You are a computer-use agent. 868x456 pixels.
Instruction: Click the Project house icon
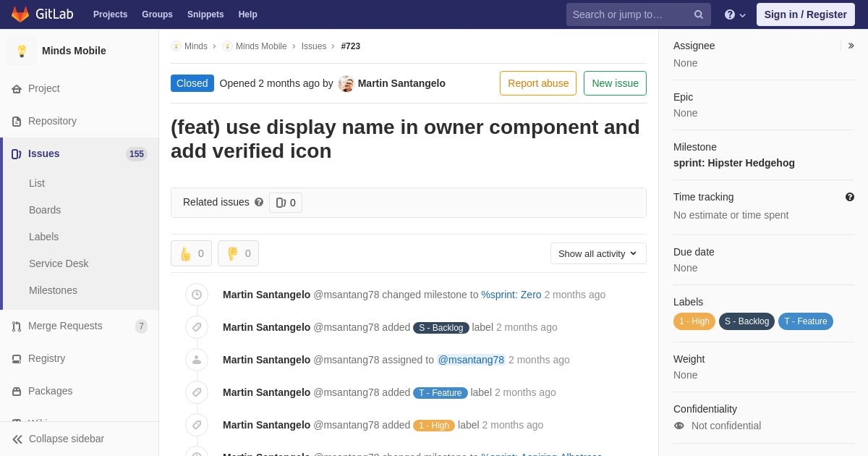(x=17, y=89)
